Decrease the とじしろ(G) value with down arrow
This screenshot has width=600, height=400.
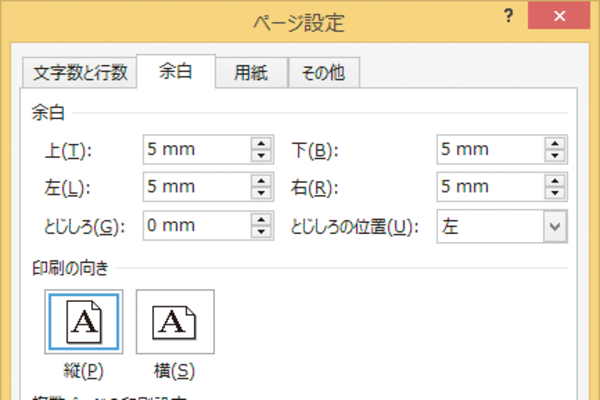tap(261, 232)
